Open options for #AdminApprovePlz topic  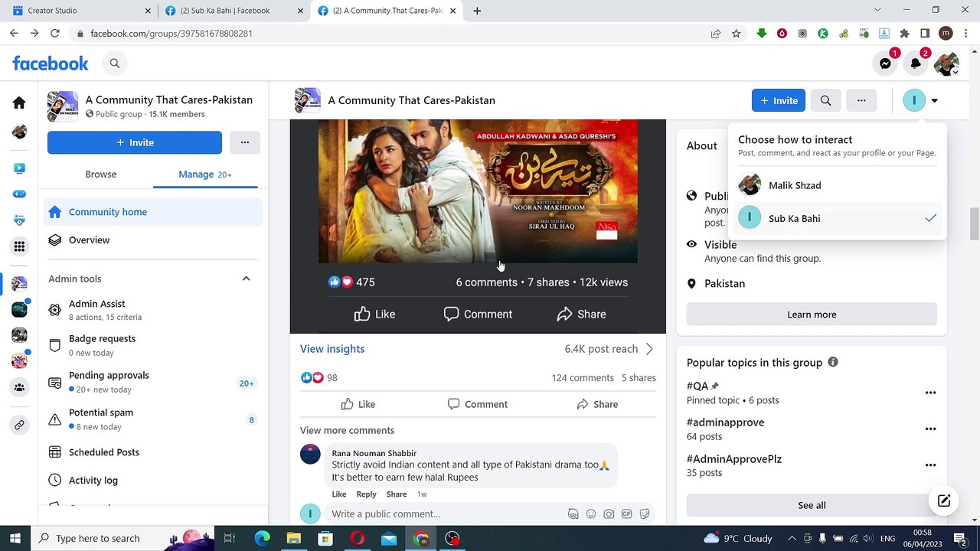930,465
